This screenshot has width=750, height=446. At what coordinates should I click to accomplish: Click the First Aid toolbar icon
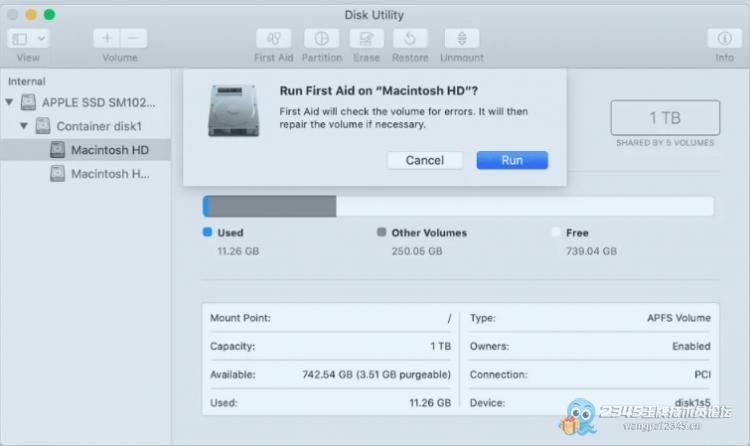pyautogui.click(x=273, y=39)
